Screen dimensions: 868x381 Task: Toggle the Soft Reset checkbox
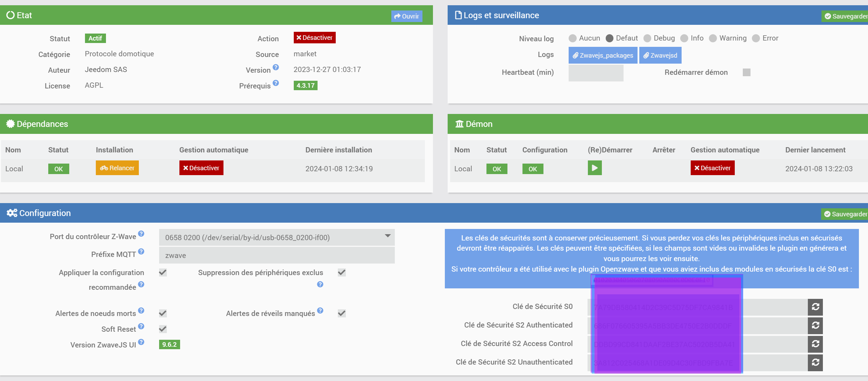click(x=163, y=329)
